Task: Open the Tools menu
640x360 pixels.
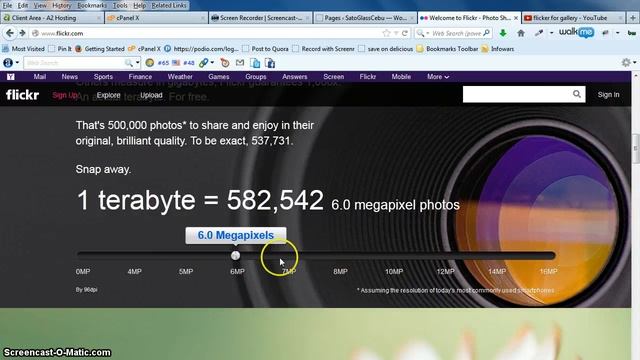Action: [120, 5]
